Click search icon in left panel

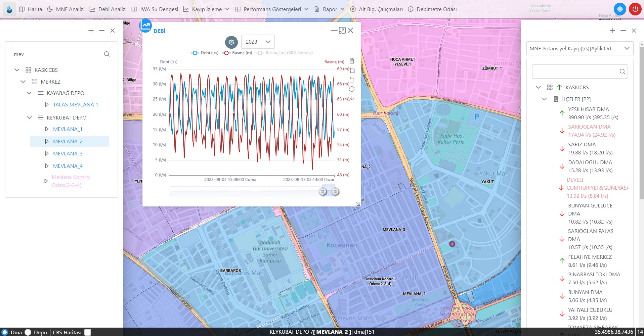pos(106,54)
